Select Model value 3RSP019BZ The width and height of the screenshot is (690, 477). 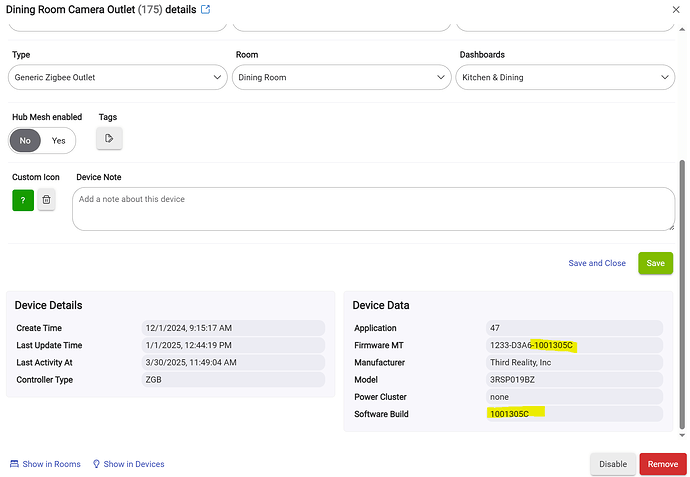[x=574, y=380]
